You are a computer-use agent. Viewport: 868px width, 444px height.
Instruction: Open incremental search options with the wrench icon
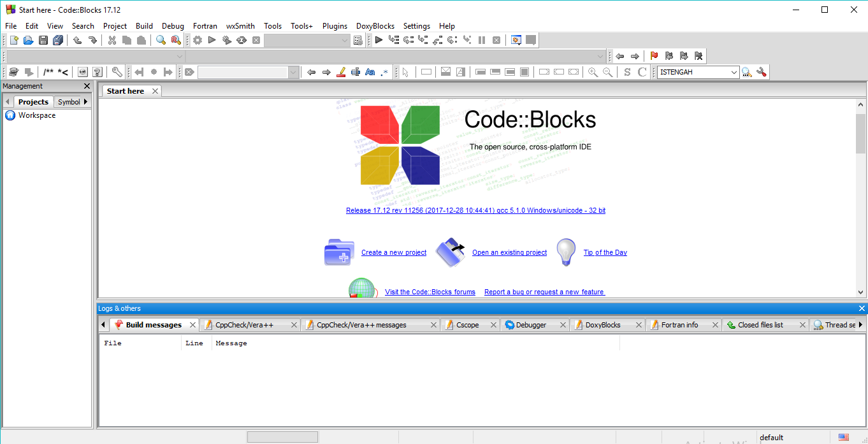click(762, 72)
